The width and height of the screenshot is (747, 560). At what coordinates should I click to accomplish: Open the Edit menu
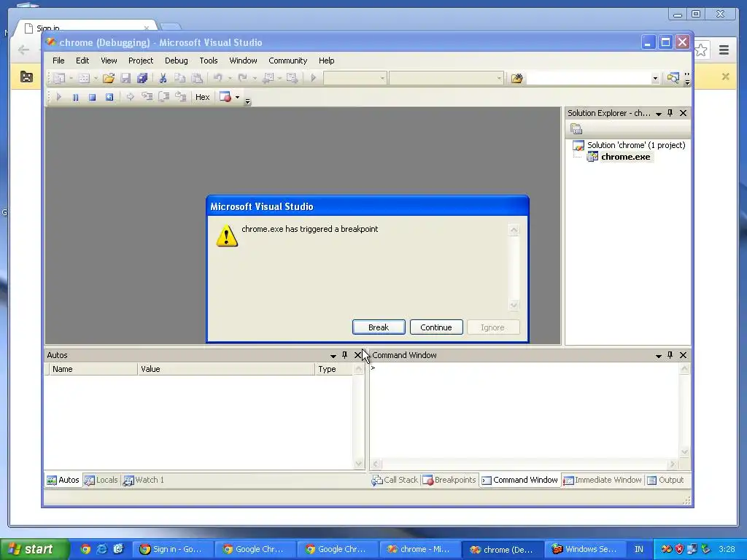click(82, 61)
